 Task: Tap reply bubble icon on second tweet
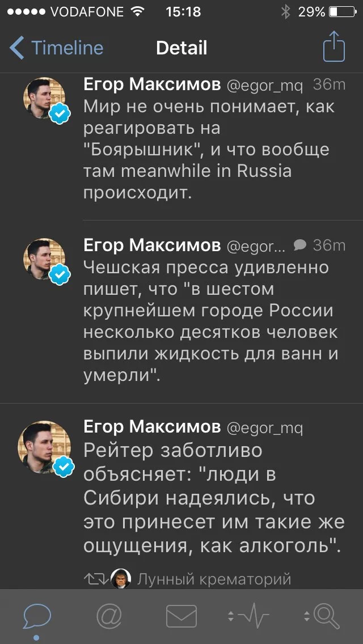[x=301, y=244]
